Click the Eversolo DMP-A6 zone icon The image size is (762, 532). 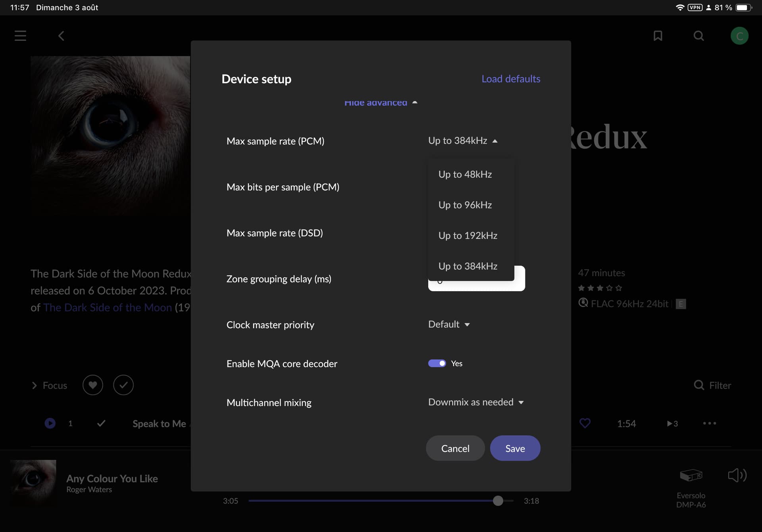[691, 475]
